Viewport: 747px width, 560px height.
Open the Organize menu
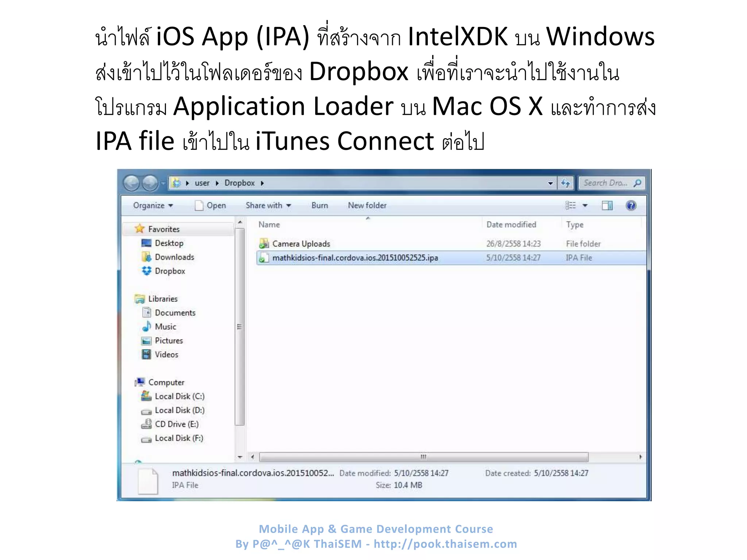pyautogui.click(x=153, y=206)
